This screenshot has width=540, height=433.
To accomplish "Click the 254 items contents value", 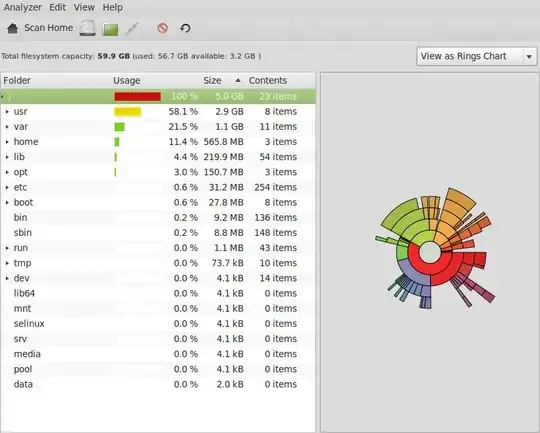I will coord(276,187).
